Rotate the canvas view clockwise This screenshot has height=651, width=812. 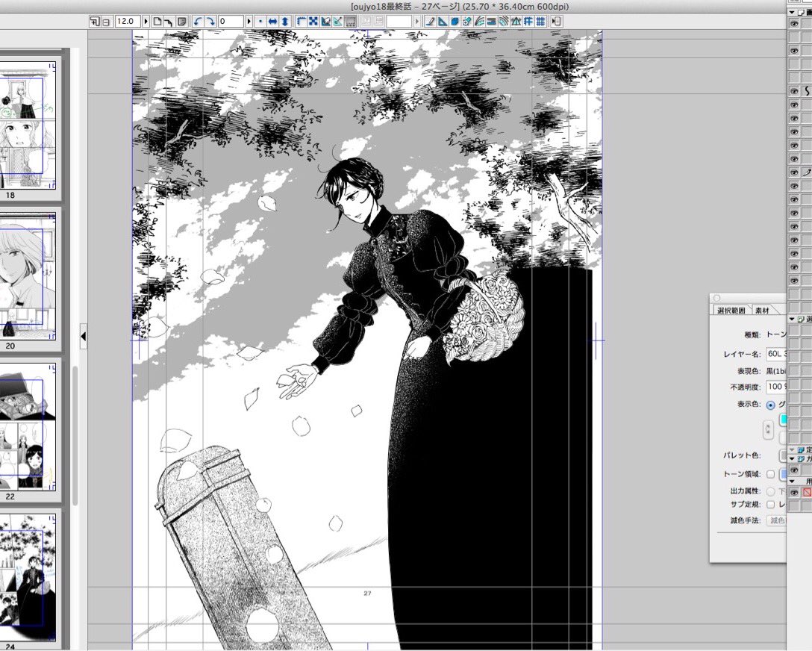210,21
